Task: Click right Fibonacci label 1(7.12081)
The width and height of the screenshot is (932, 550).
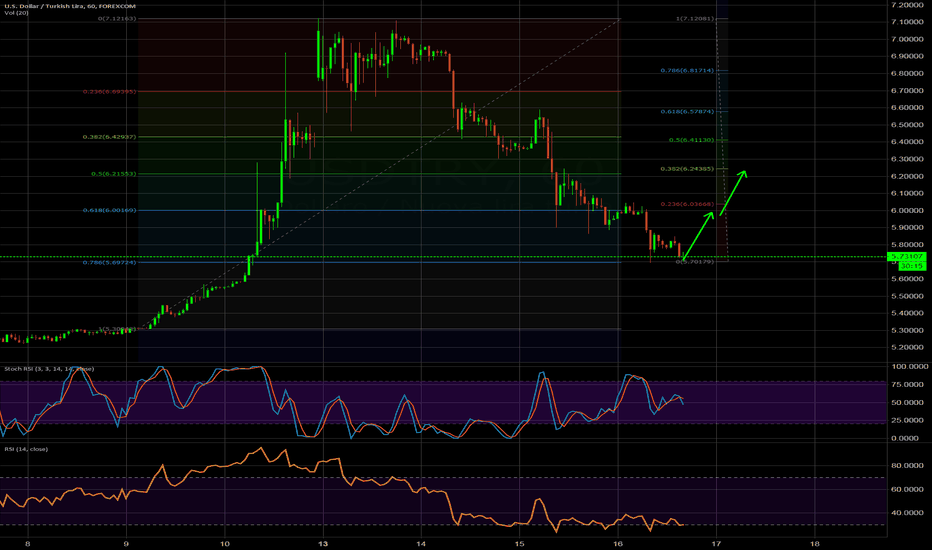Action: point(695,18)
